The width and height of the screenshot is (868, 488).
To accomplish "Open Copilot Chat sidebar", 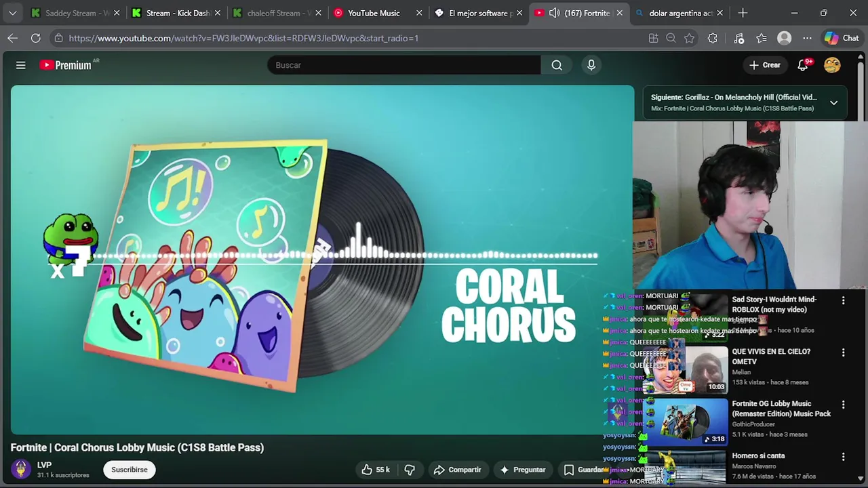I will 842,38.
